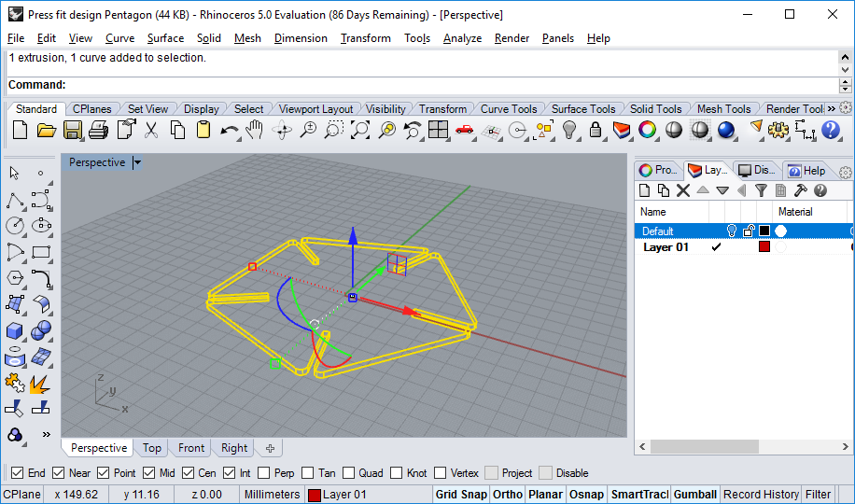Select the Circle tool in left sidebar
Screen dimensions: 855x504
[x=15, y=225]
